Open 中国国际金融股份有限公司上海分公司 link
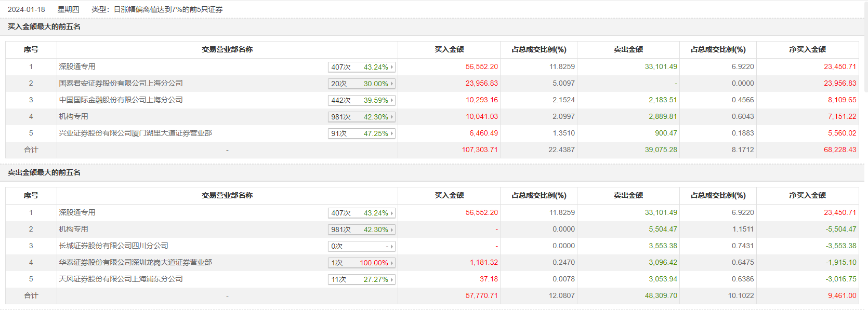Image resolution: width=868 pixels, height=311 pixels. 121,100
